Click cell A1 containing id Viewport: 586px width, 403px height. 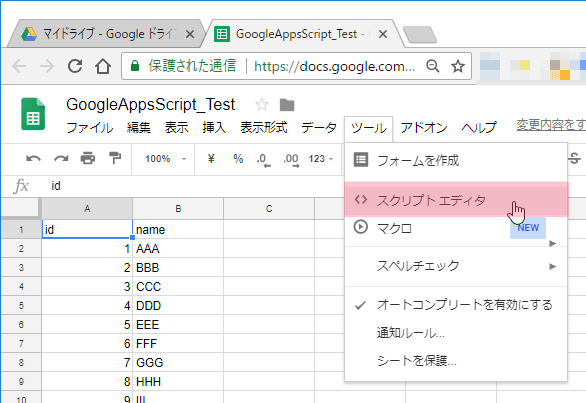click(87, 229)
